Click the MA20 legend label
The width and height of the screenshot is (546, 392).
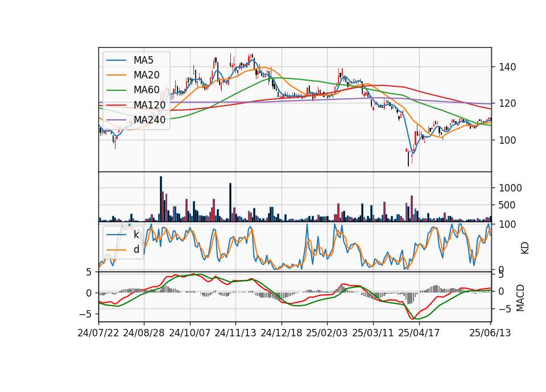[146, 75]
